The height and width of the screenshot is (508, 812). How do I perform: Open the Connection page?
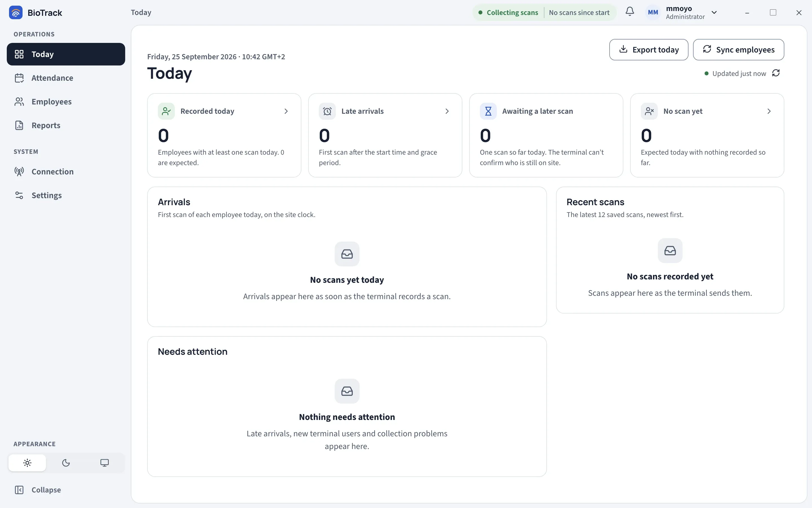click(66, 172)
